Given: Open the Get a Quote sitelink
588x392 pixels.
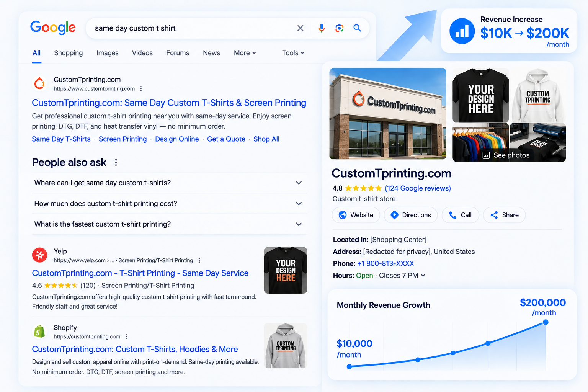Looking at the screenshot, I should point(226,139).
